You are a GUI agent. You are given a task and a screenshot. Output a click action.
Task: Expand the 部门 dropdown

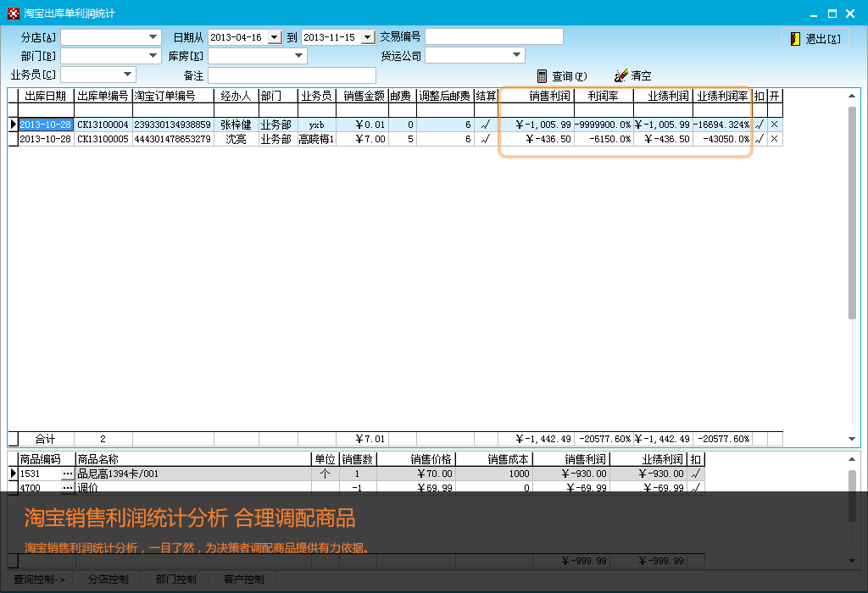coord(153,56)
